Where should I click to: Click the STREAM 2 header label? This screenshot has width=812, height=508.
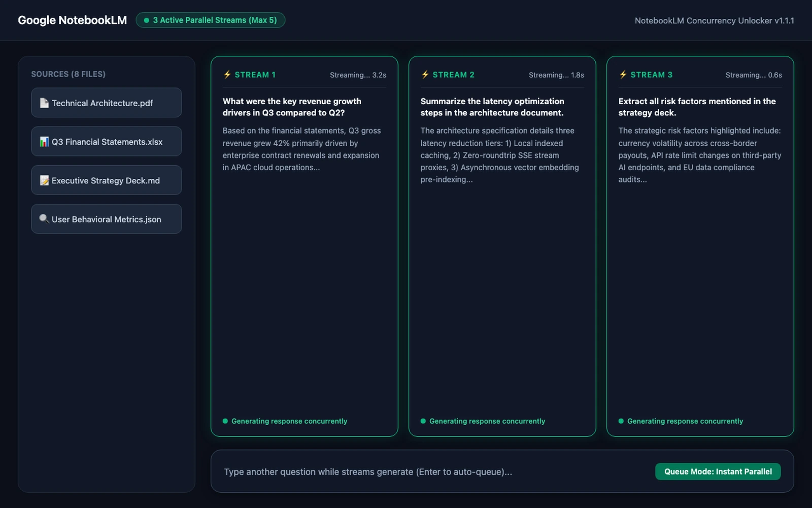[454, 75]
